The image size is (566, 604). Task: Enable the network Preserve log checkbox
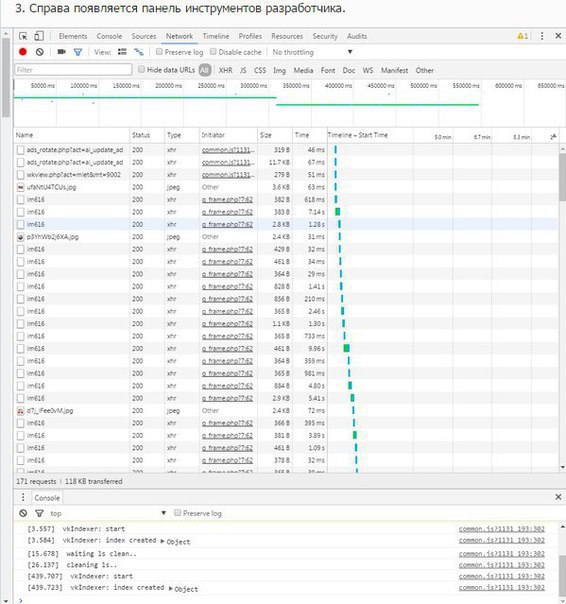point(159,52)
